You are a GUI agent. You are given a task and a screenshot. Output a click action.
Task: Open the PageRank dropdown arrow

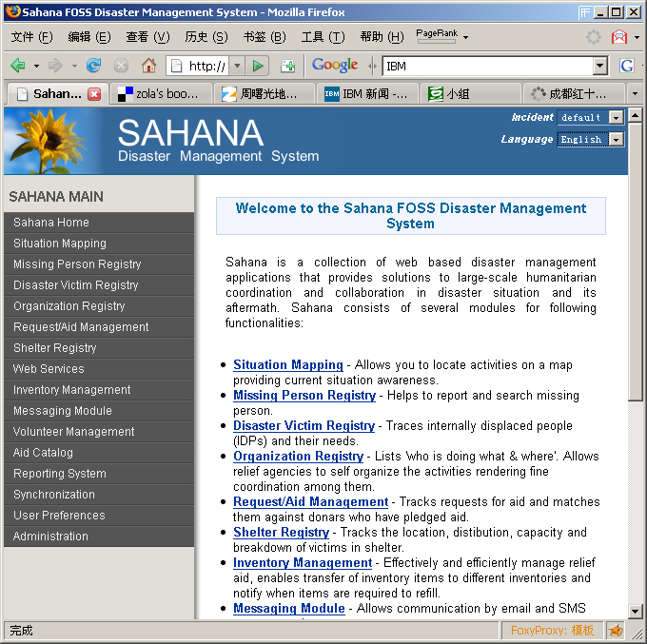click(466, 37)
